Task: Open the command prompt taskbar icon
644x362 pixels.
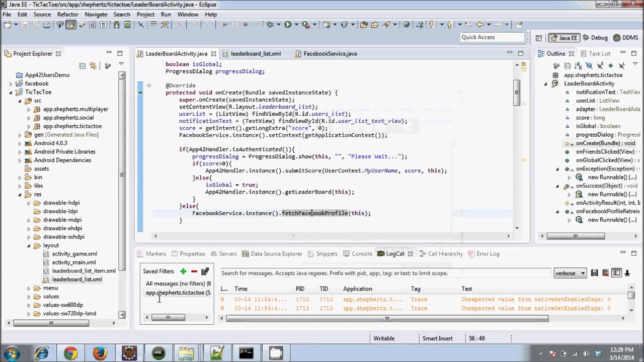Action: tap(246, 353)
